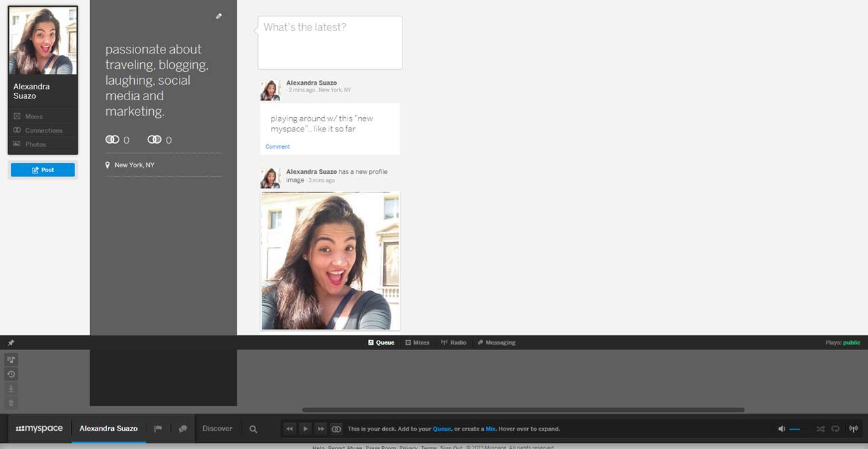Toggle Plays public visibility setting
The image size is (868, 449).
point(851,343)
